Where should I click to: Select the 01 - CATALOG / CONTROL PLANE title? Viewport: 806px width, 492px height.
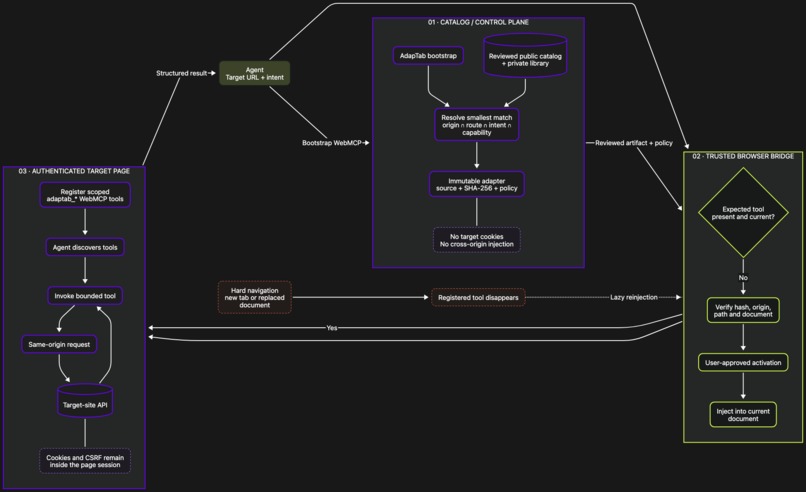(x=478, y=22)
